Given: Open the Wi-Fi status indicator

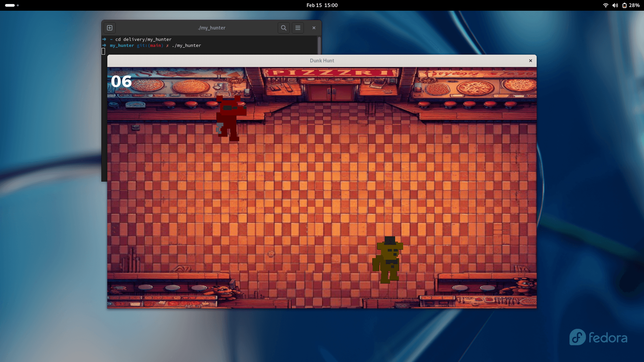Looking at the screenshot, I should (606, 5).
